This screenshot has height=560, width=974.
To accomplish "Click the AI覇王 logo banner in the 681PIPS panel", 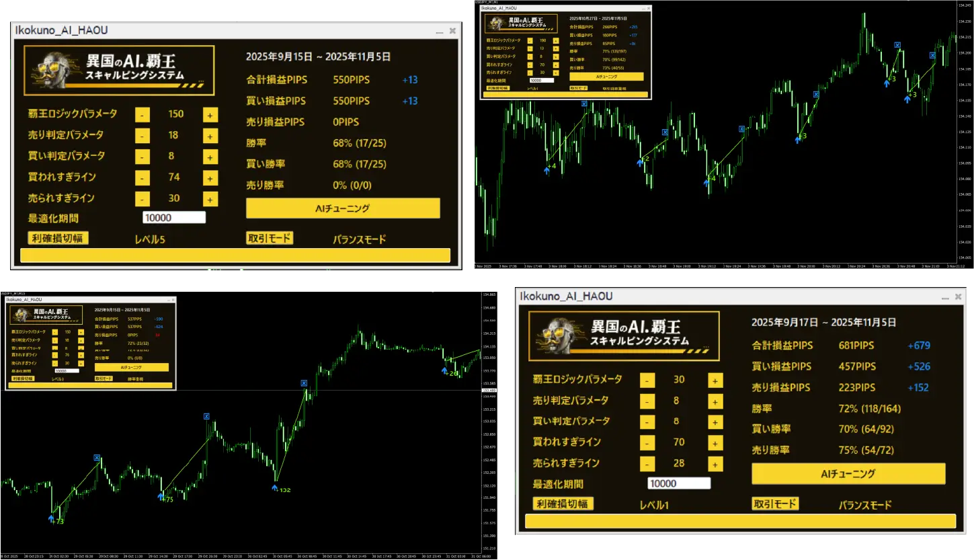I will [624, 335].
